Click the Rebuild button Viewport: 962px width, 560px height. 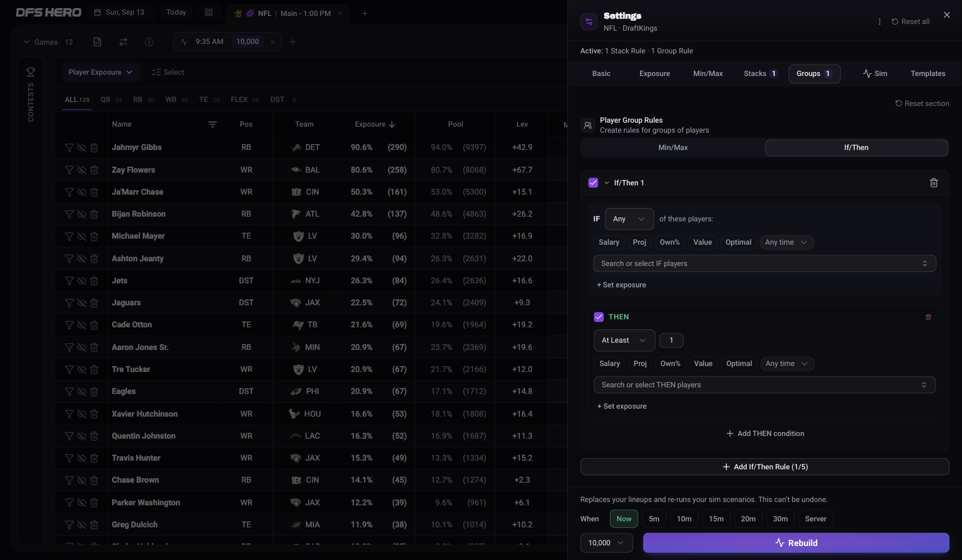pyautogui.click(x=796, y=543)
